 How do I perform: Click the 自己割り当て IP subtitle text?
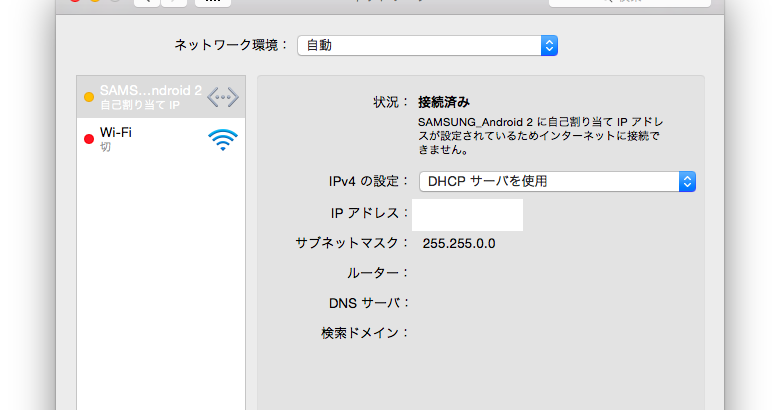pos(140,105)
